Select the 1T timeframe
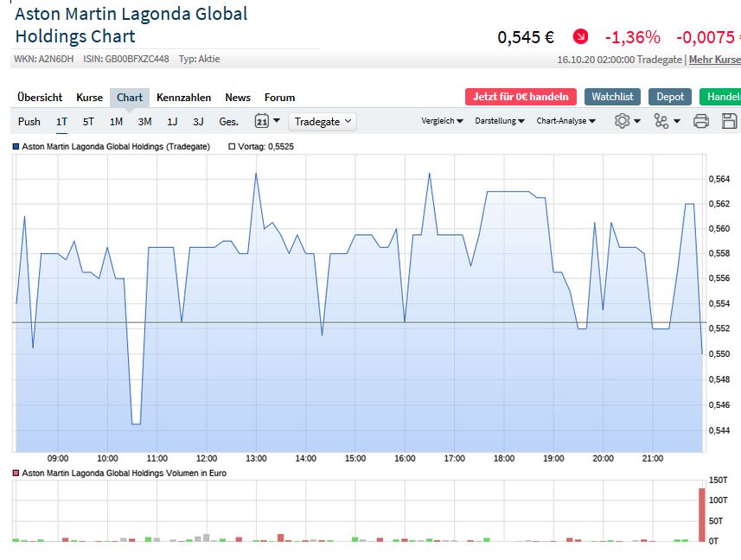The image size is (741, 560). (x=61, y=122)
